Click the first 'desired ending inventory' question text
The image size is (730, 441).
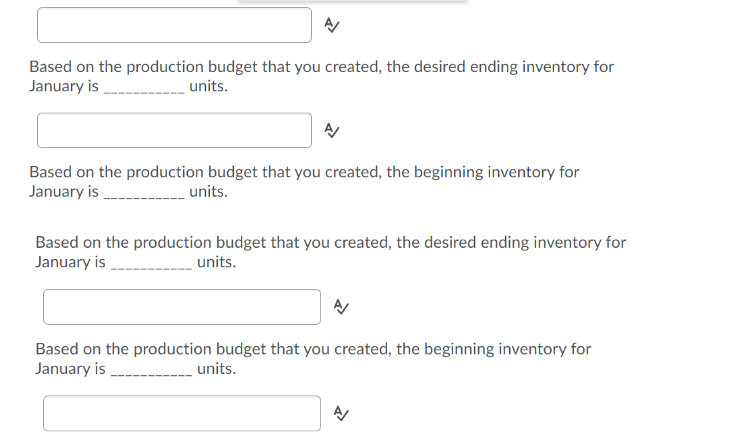point(320,67)
